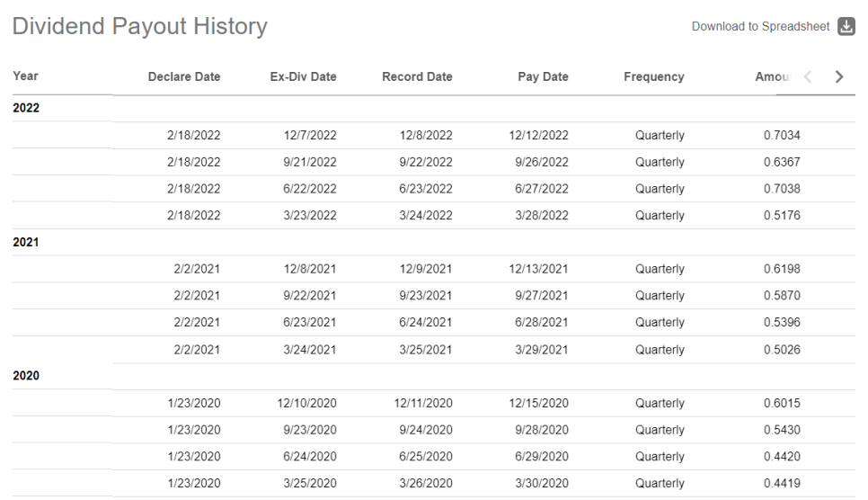The height and width of the screenshot is (500, 868).
Task: Select ex-div date 9/22/2021
Action: point(310,296)
